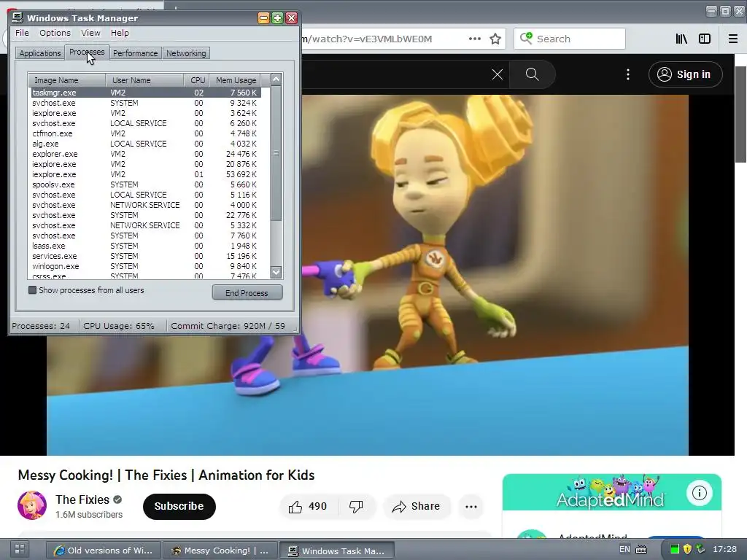747x560 pixels.
Task: Click the clock showing 17:28
Action: tap(724, 549)
